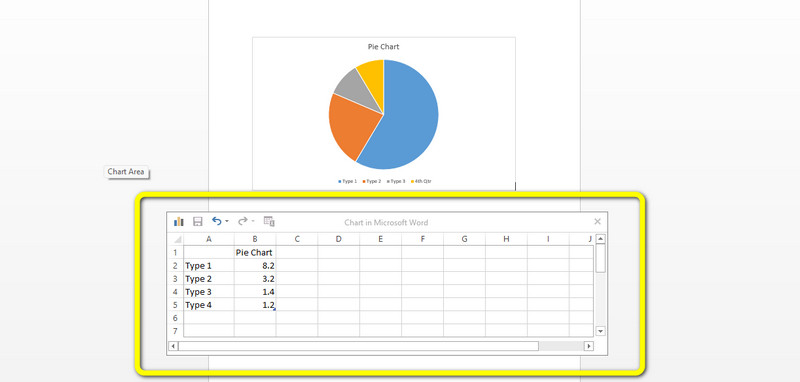Open the Redo history dropdown arrow
This screenshot has width=800, height=382.
click(253, 222)
